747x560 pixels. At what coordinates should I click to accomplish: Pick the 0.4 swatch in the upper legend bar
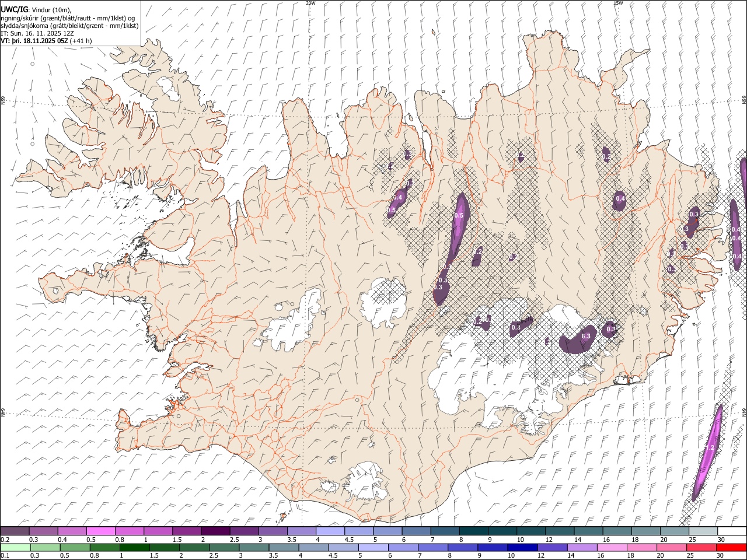tap(72, 531)
